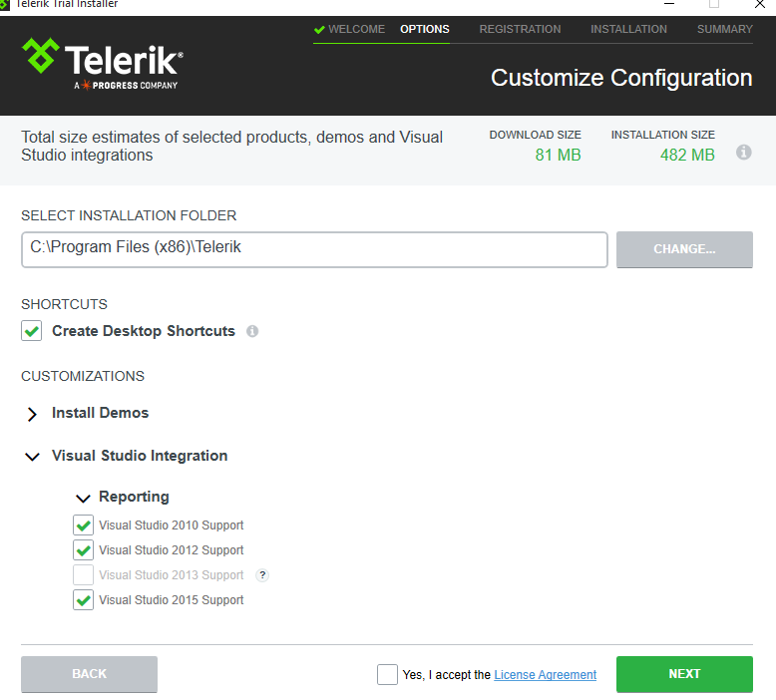The image size is (776, 700).
Task: Collapse the Reporting subsection
Action: (x=83, y=498)
